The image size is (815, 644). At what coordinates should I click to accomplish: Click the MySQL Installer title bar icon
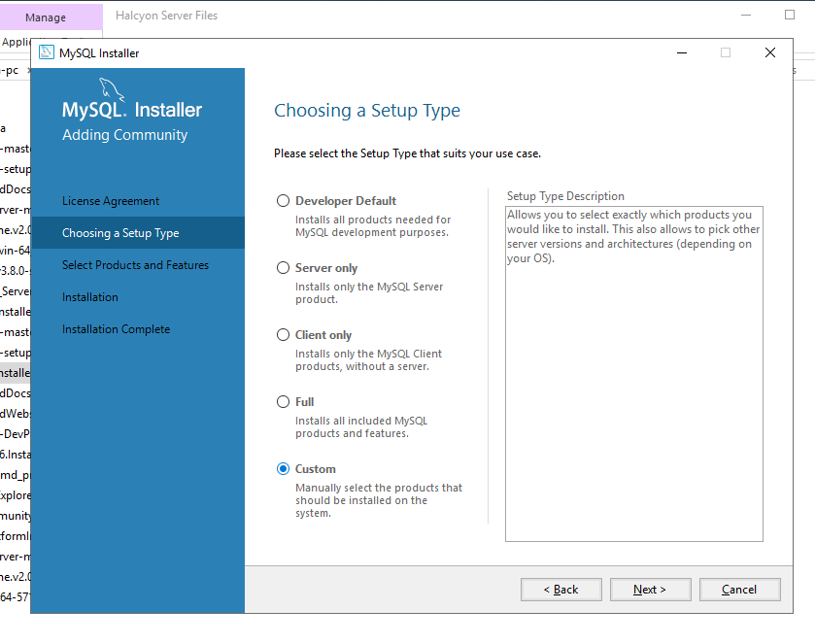coord(47,52)
